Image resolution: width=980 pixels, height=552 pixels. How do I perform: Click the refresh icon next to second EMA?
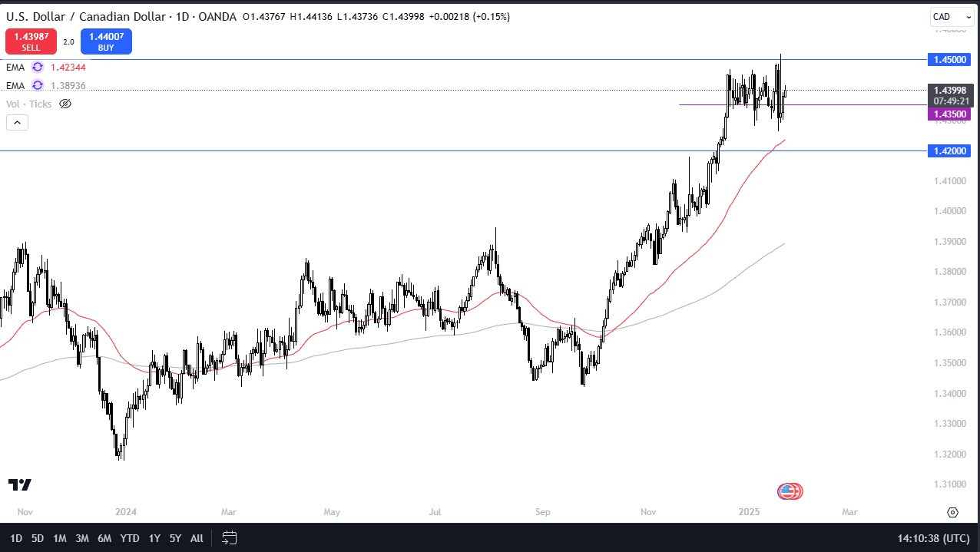tap(37, 85)
